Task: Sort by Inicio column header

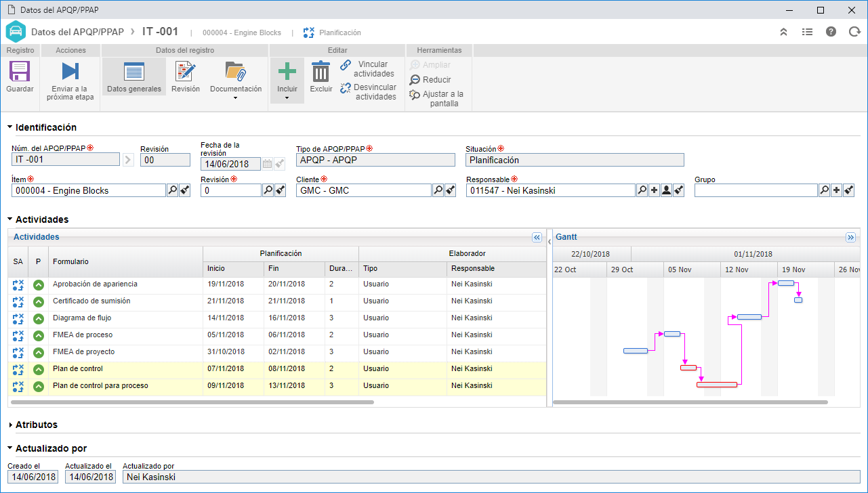Action: click(x=233, y=269)
